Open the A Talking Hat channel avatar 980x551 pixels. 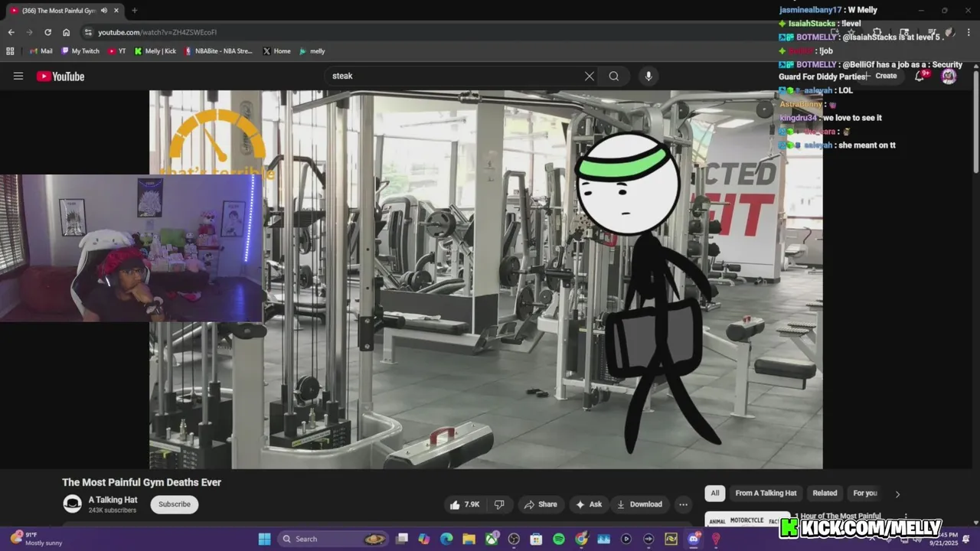pyautogui.click(x=72, y=504)
